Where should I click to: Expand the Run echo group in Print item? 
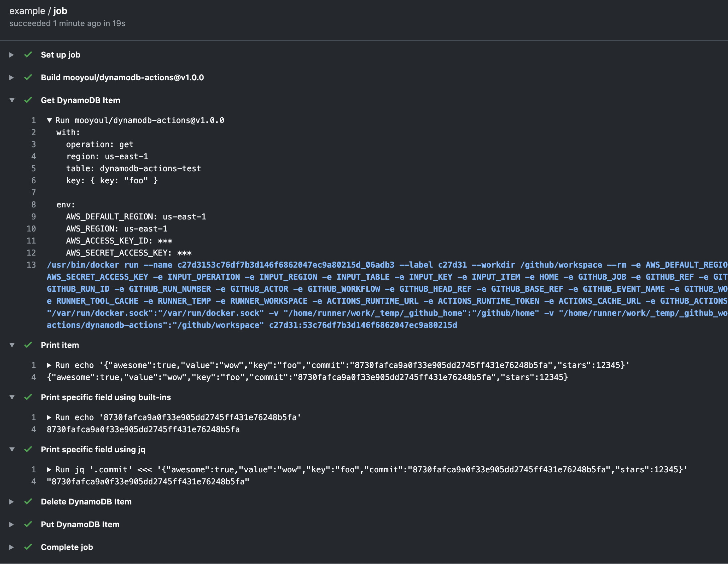click(49, 365)
